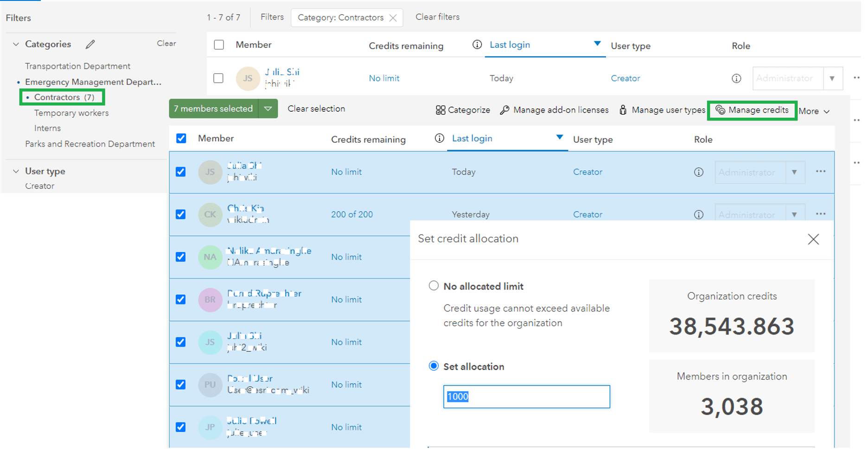This screenshot has height=449, width=868.
Task: Expand the 7 members selected dropdown
Action: pos(268,108)
